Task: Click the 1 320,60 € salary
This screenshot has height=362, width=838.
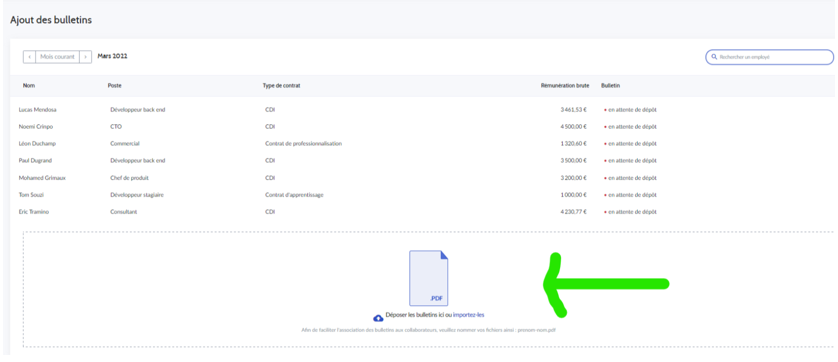Action: tap(573, 144)
